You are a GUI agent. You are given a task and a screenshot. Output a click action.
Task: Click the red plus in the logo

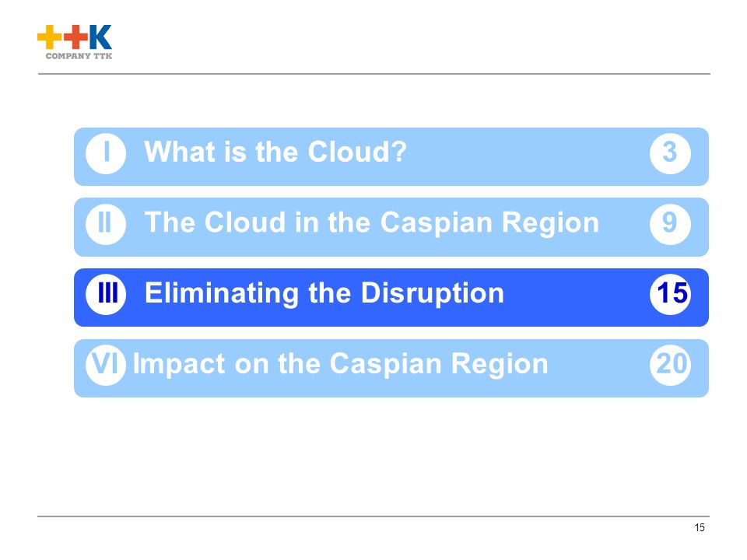click(x=75, y=37)
